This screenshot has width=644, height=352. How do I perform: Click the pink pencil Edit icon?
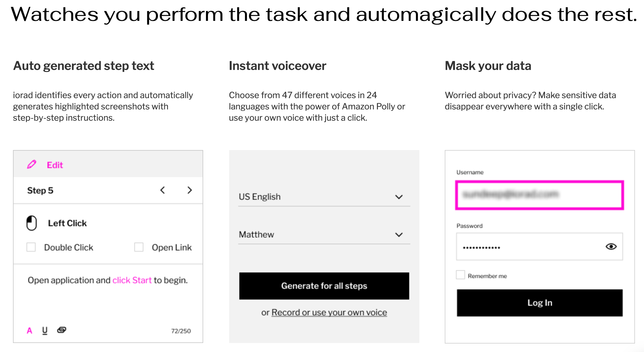(x=32, y=164)
